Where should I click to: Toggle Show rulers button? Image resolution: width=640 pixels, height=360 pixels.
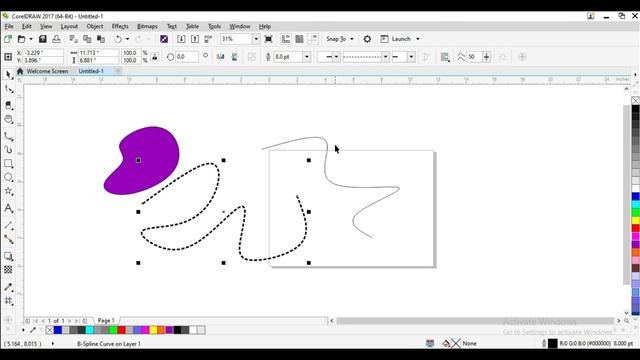point(286,39)
